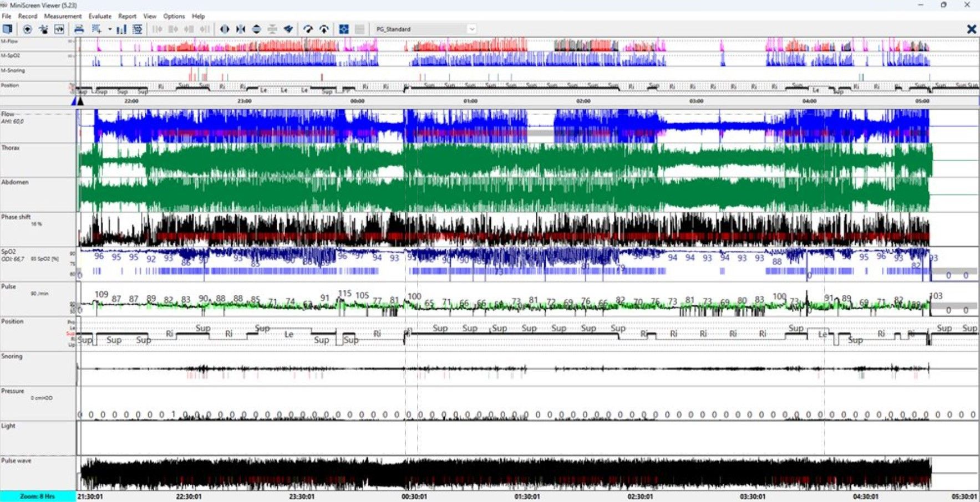This screenshot has height=502, width=980.
Task: Expand the small arrow beside the print icon group
Action: 110,29
